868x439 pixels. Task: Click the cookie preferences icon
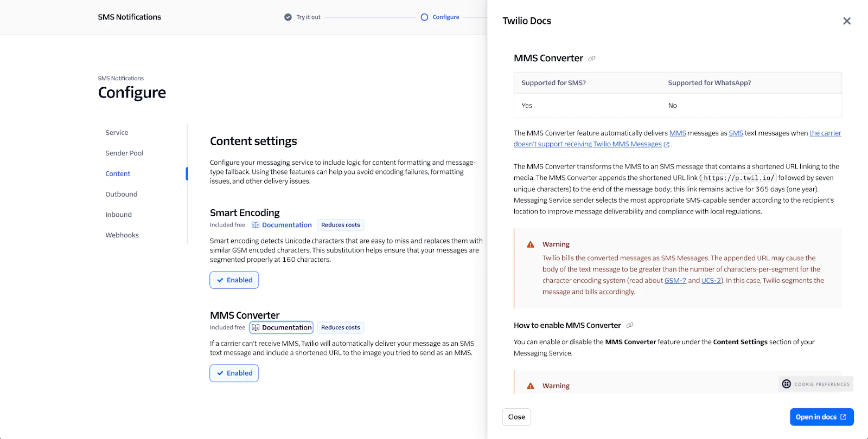click(786, 384)
